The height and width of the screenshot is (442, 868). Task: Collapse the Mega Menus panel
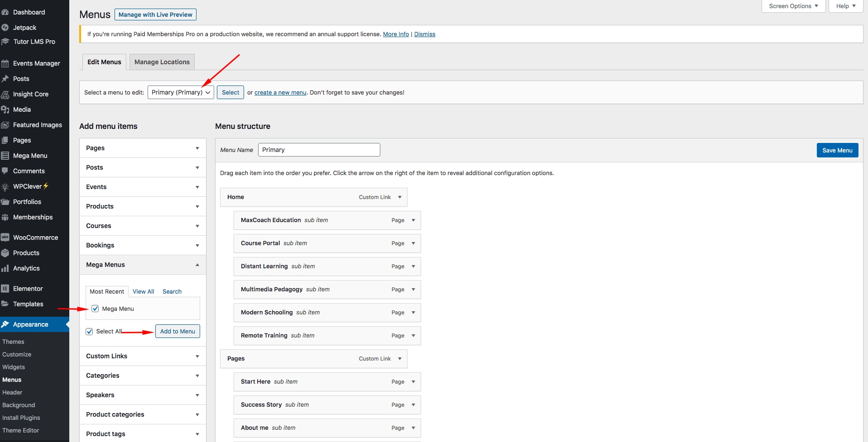coord(197,265)
